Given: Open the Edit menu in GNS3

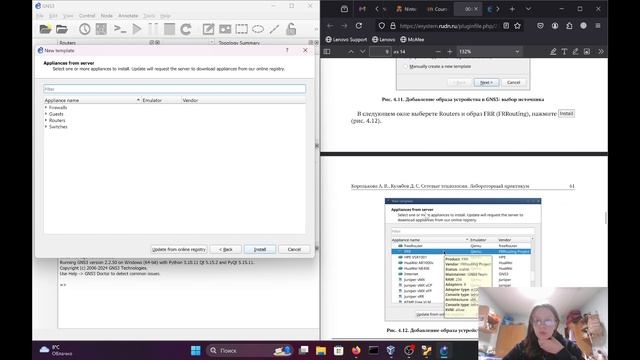Looking at the screenshot, I should click(53, 16).
